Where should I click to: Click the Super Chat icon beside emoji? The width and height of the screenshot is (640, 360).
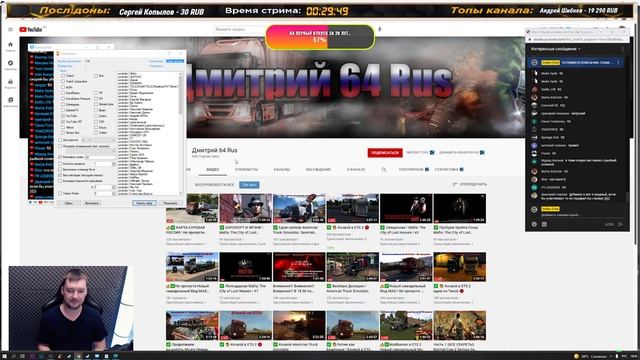(x=544, y=224)
